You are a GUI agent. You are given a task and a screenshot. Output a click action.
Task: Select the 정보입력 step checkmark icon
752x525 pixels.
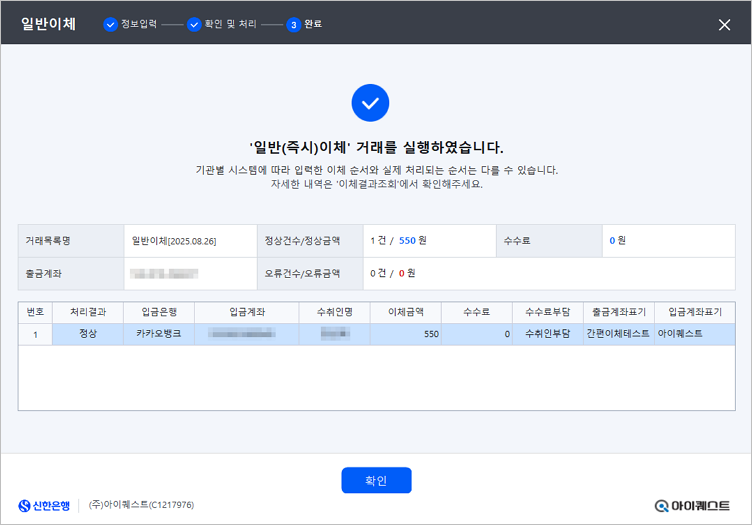point(110,24)
